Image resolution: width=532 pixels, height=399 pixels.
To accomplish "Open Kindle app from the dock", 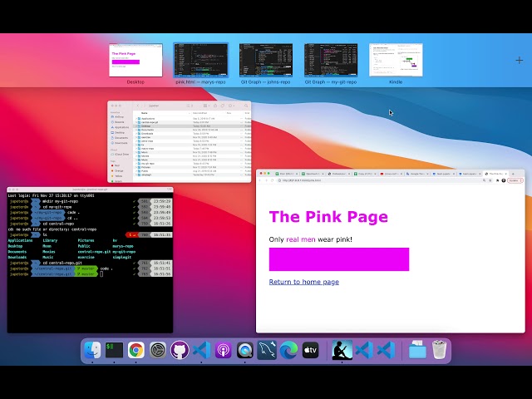I will click(x=340, y=351).
